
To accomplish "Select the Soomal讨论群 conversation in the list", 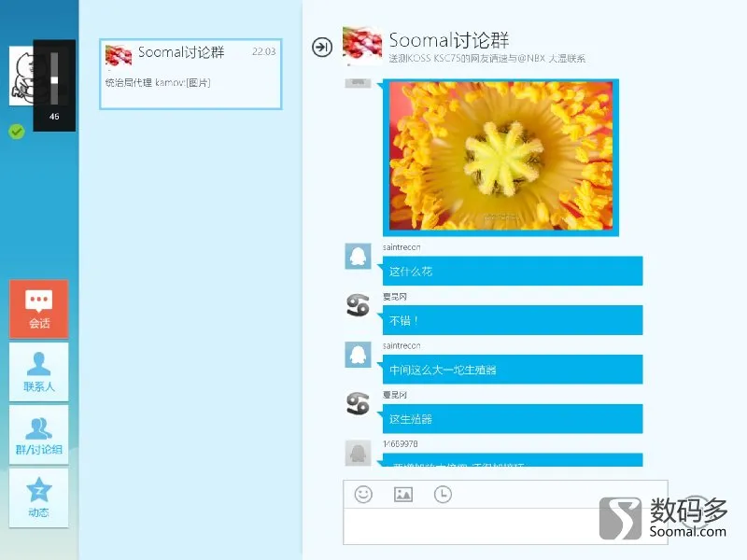I will 190,74.
